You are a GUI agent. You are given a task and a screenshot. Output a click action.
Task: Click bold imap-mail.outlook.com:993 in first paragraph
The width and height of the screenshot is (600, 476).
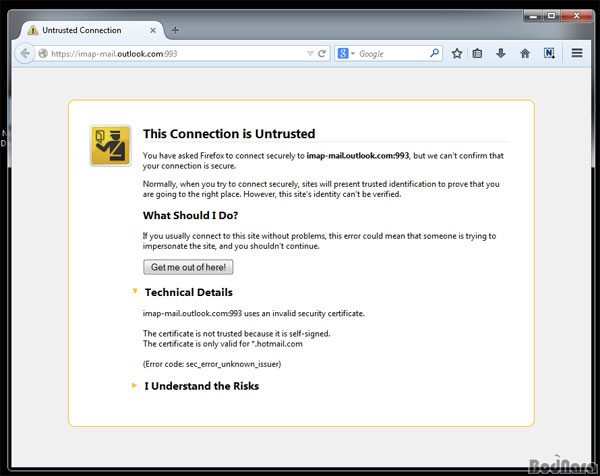(357, 156)
